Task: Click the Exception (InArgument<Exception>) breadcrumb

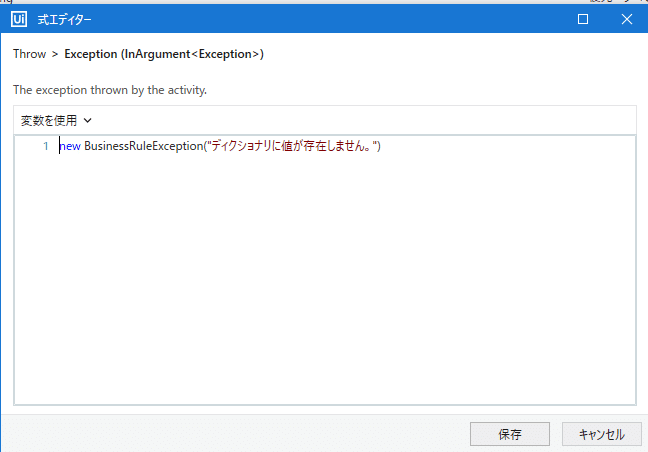Action: (x=164, y=54)
